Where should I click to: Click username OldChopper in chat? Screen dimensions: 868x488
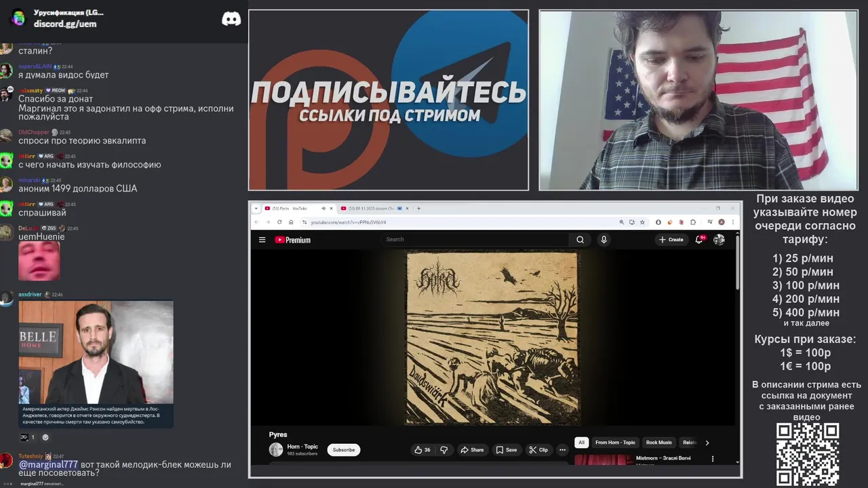(34, 132)
